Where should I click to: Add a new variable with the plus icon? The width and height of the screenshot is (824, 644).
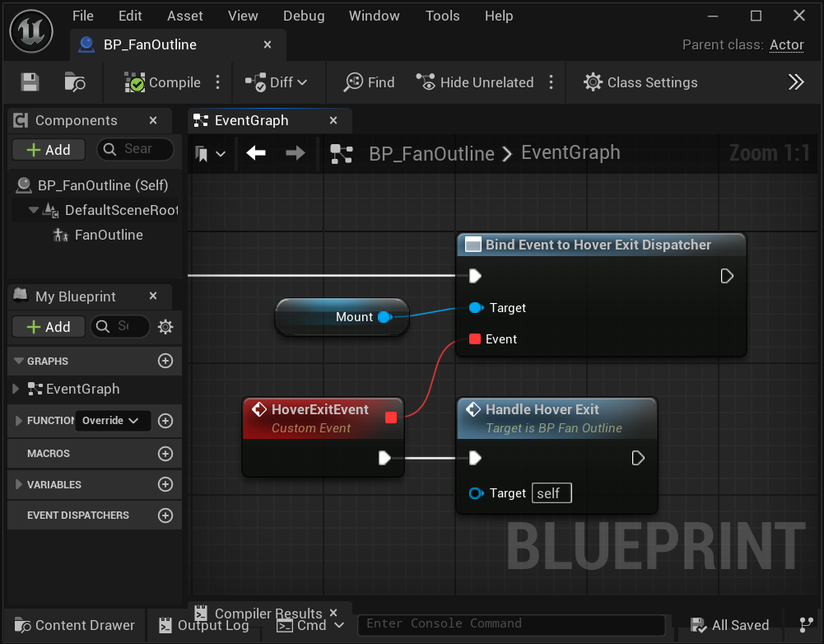coord(165,484)
